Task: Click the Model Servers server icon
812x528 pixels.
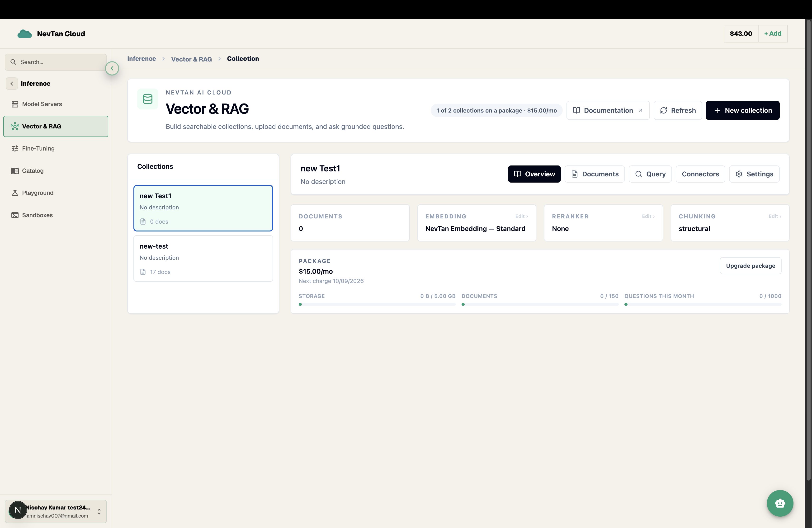Action: [15, 104]
